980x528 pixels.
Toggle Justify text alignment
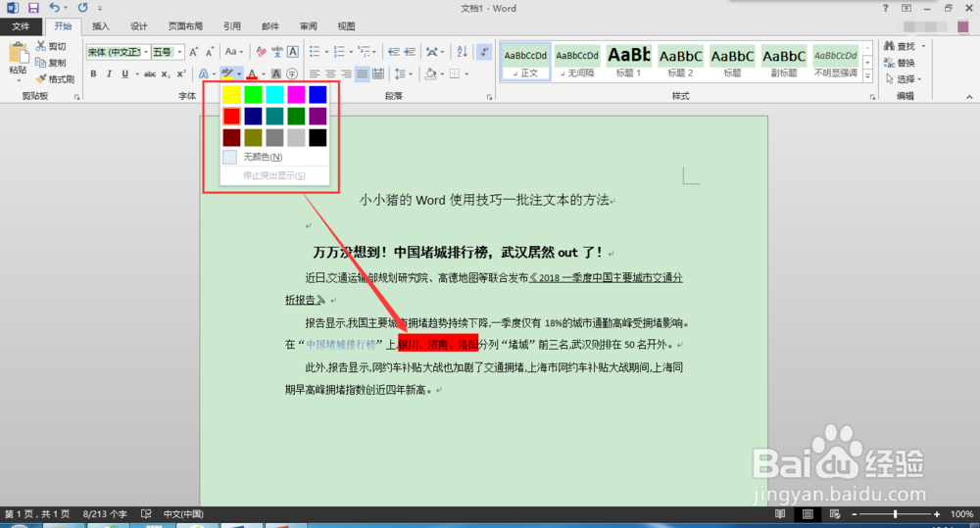(362, 73)
